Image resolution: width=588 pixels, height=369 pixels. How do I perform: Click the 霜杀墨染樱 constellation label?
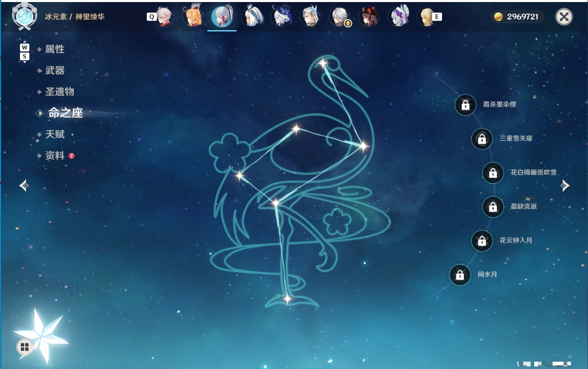click(500, 104)
